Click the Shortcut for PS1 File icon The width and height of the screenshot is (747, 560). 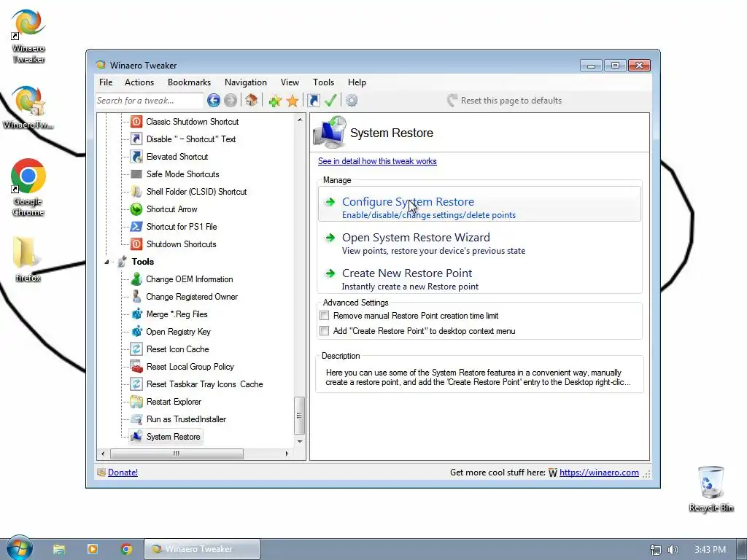pyautogui.click(x=136, y=227)
